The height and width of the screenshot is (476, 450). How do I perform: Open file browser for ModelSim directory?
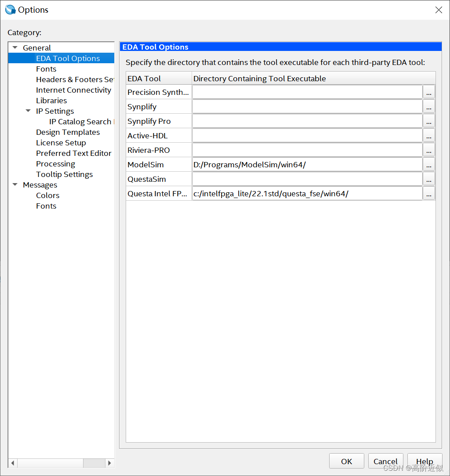(428, 164)
